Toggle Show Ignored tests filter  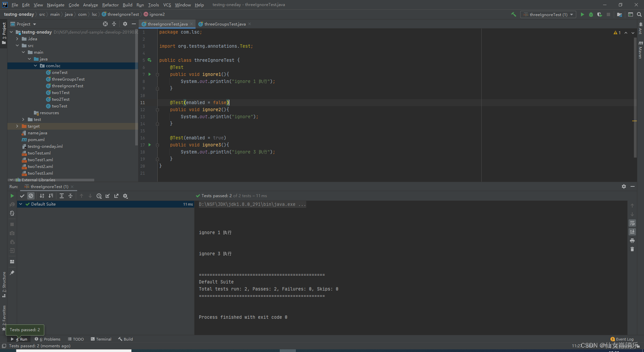31,196
